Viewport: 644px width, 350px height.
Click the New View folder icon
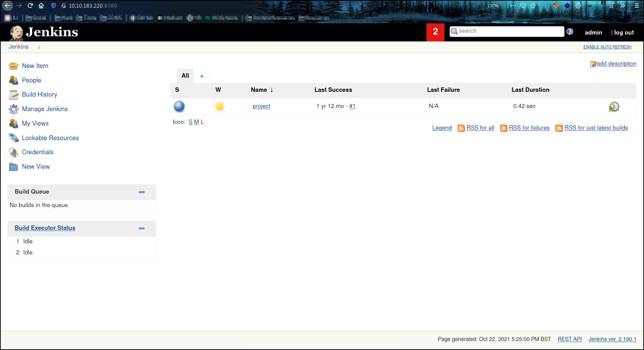[x=14, y=167]
